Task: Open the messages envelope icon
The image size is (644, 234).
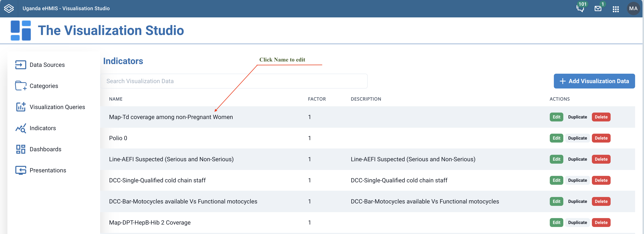Action: coord(598,9)
